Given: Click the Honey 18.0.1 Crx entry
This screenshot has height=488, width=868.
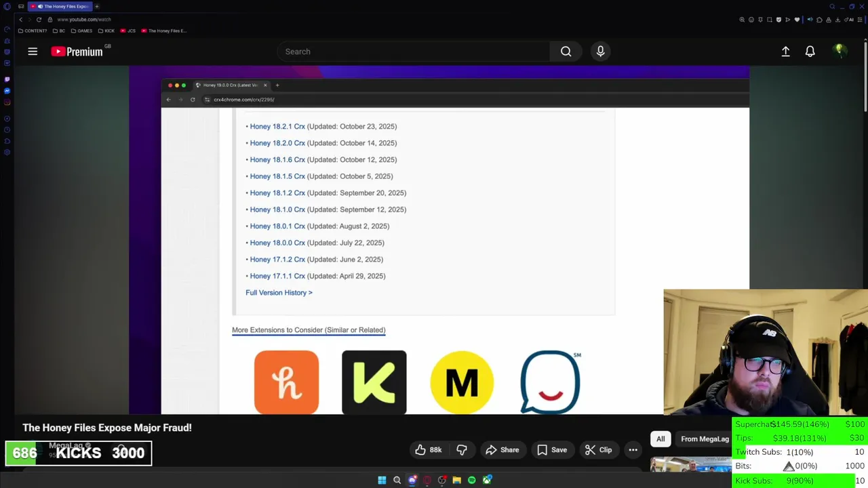Looking at the screenshot, I should (x=277, y=226).
